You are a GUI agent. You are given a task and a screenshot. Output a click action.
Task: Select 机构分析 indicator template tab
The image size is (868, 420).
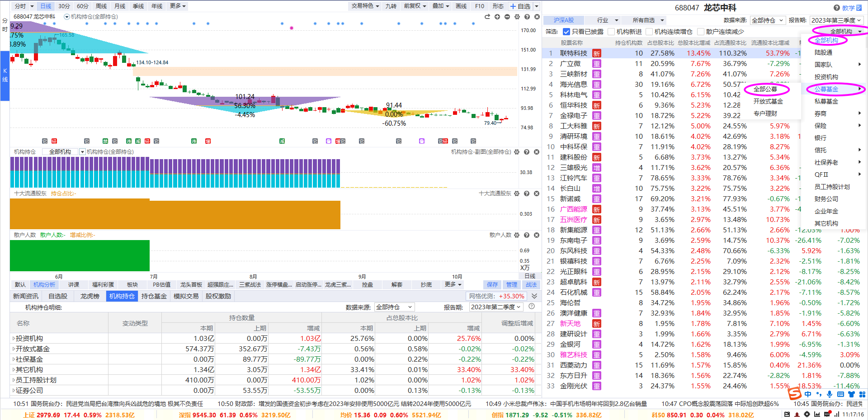coord(44,284)
